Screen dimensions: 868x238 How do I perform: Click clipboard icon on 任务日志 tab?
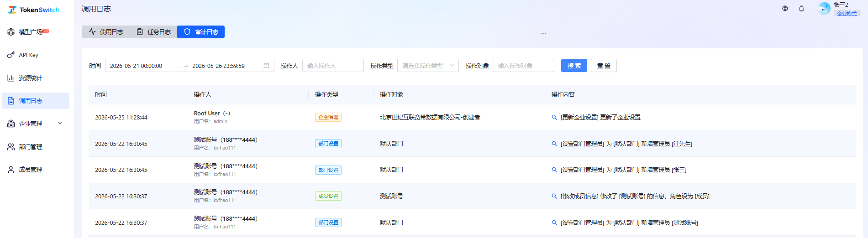coord(140,32)
